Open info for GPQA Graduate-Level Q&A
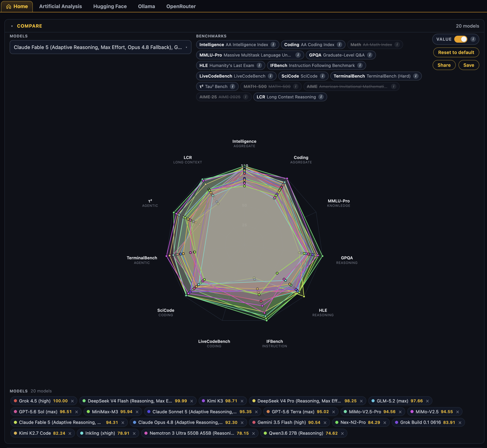Viewport: 487px width, 448px height. tap(370, 55)
